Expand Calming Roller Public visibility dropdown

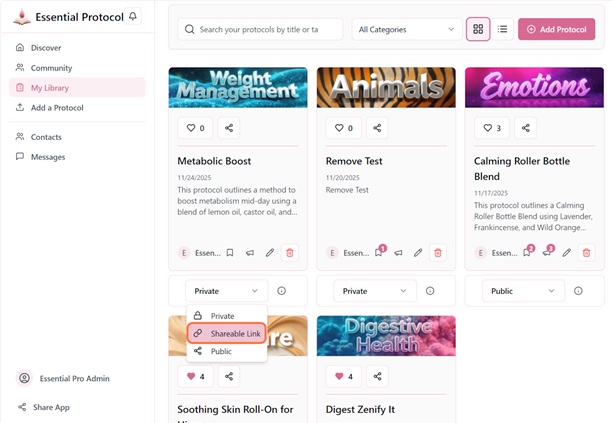(523, 291)
